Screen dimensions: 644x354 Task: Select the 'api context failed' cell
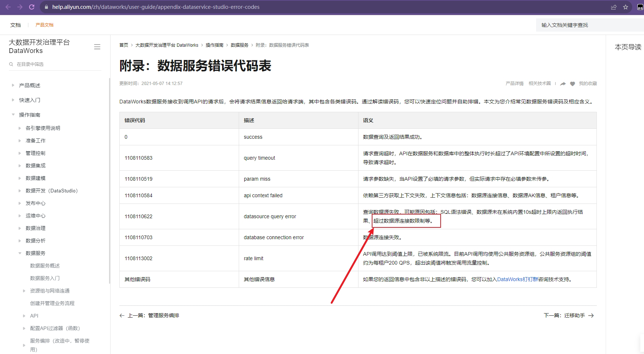pos(298,195)
